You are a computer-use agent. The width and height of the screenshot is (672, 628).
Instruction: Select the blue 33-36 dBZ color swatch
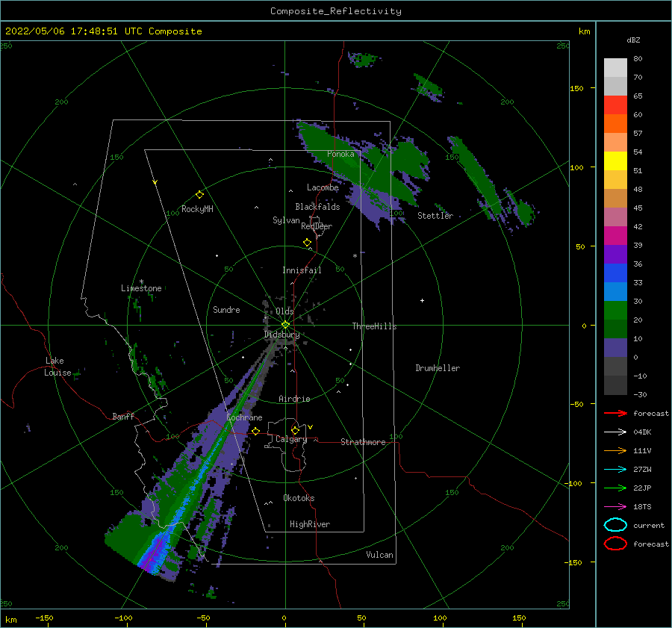[x=615, y=273]
